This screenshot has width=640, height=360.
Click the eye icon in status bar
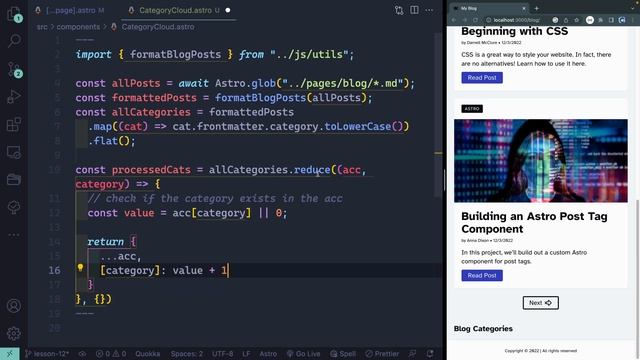point(82,353)
